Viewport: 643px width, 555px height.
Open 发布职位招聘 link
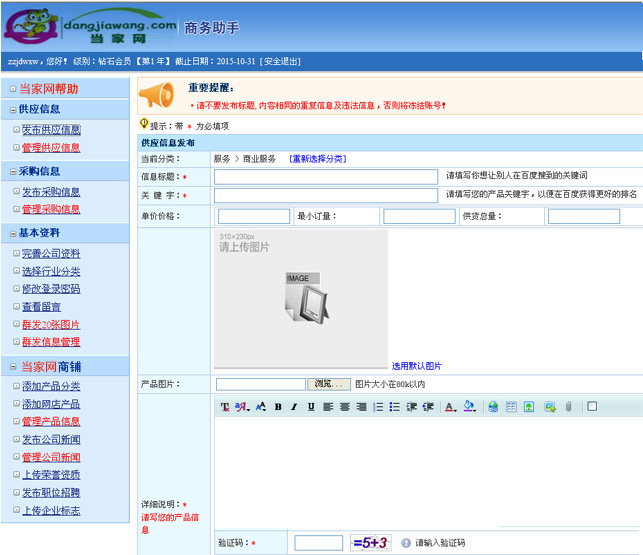click(51, 493)
